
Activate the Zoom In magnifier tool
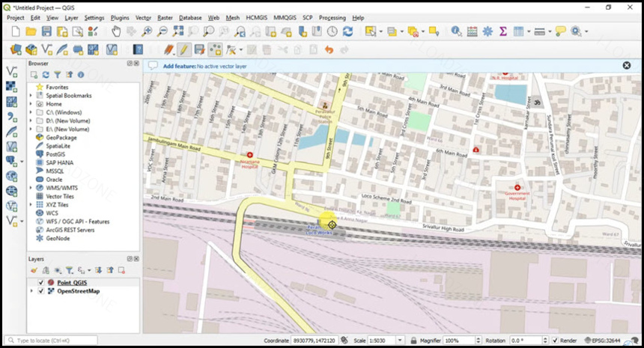coord(147,31)
